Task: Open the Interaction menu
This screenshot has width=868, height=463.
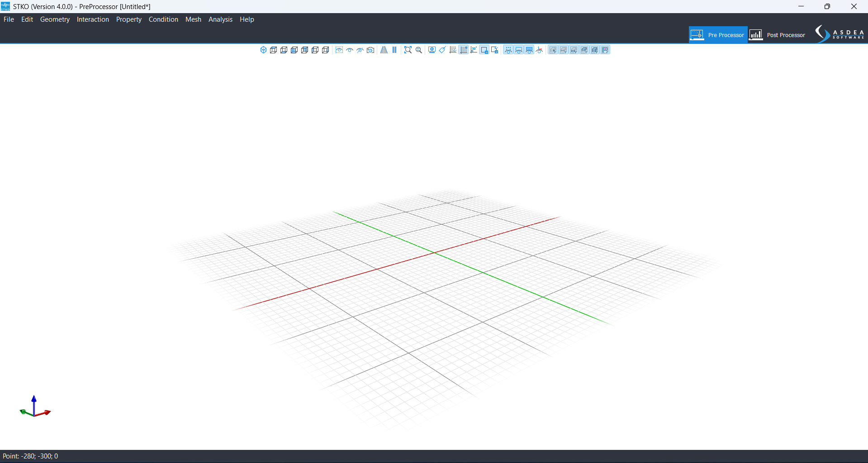Action: coord(93,19)
